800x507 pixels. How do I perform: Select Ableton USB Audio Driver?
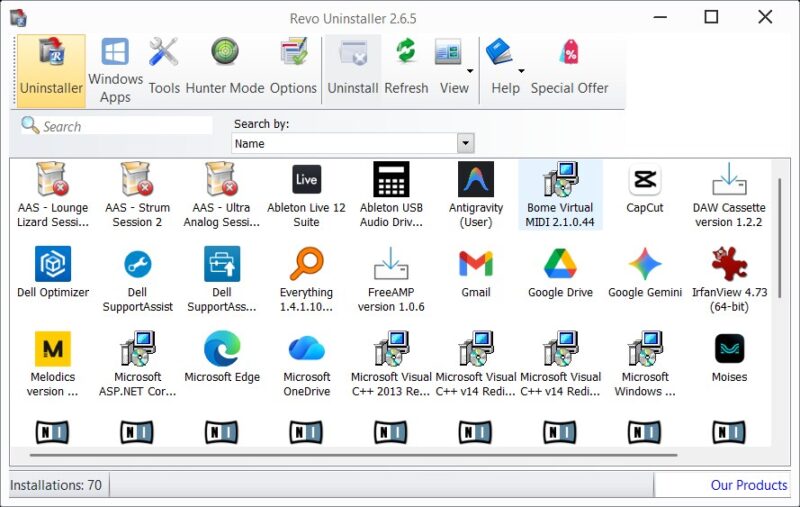[391, 195]
